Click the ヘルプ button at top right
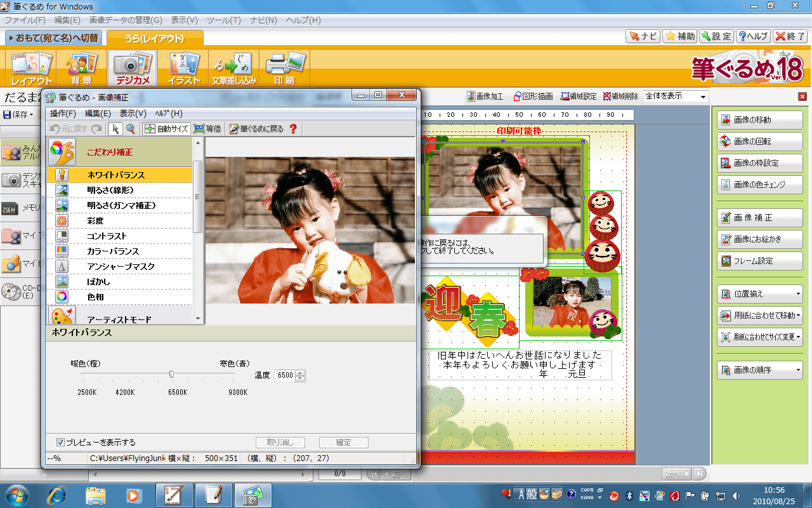 pos(754,37)
